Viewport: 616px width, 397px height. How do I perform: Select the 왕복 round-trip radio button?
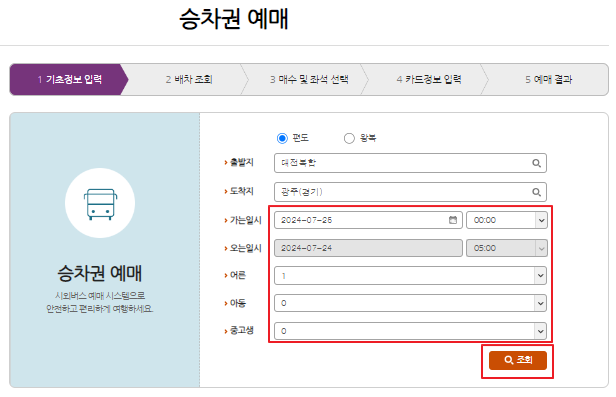tap(349, 138)
